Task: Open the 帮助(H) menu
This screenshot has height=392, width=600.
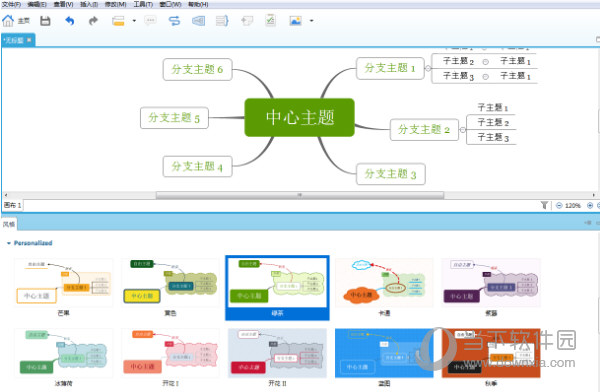Action: point(198,4)
